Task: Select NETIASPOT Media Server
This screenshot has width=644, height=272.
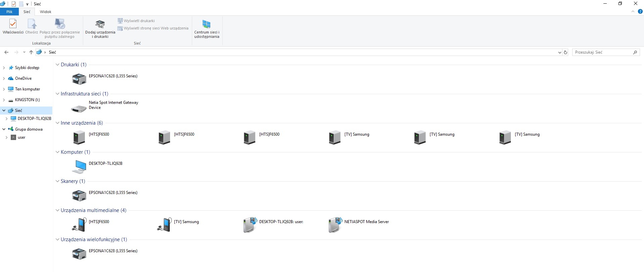Action: 359,225
